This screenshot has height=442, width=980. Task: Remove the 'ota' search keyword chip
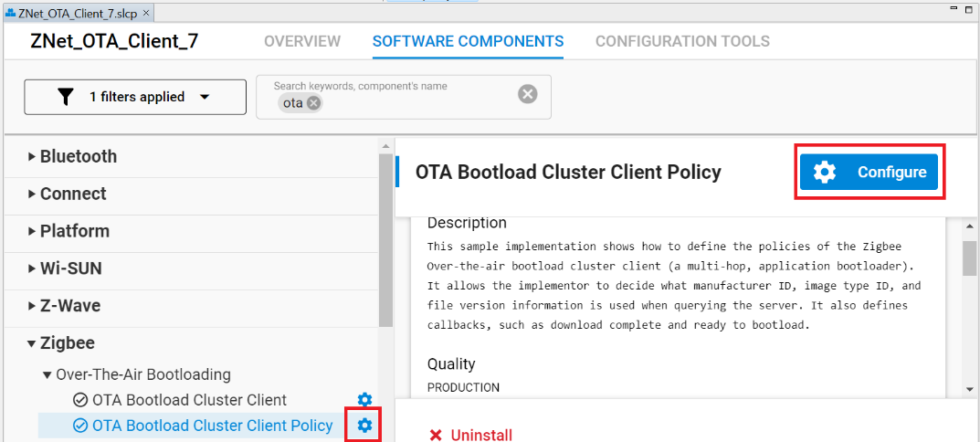click(314, 103)
